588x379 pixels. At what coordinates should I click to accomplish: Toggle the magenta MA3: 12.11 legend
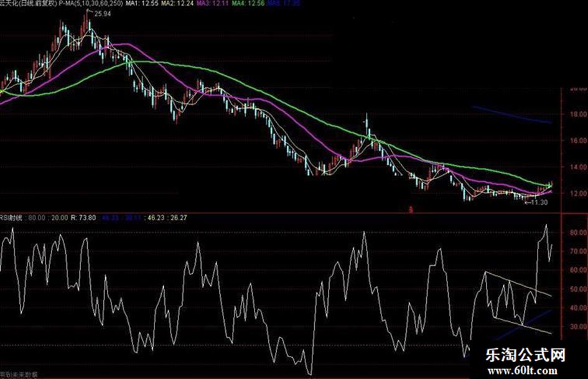(210, 4)
